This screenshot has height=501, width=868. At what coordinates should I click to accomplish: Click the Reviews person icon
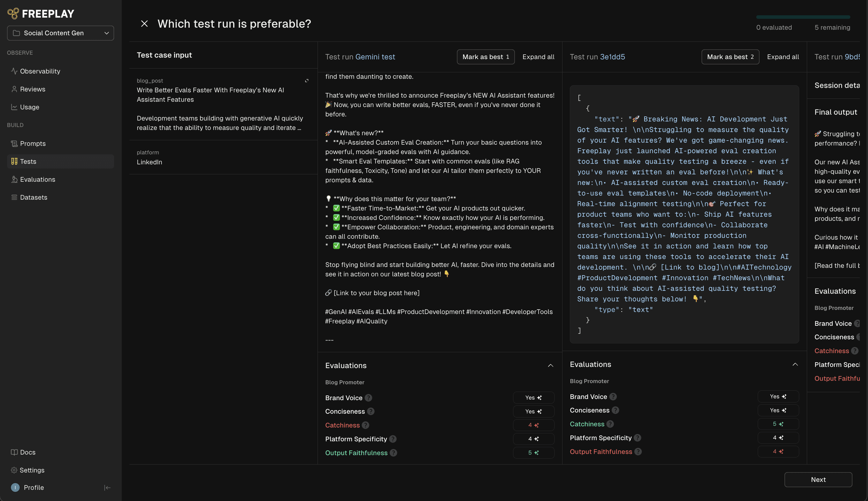(x=14, y=89)
